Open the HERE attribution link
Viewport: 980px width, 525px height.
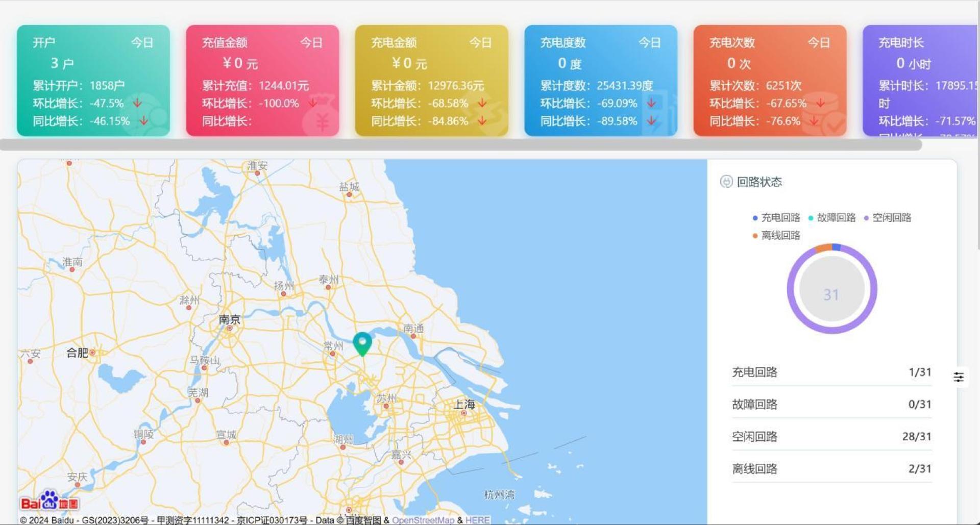pos(477,520)
